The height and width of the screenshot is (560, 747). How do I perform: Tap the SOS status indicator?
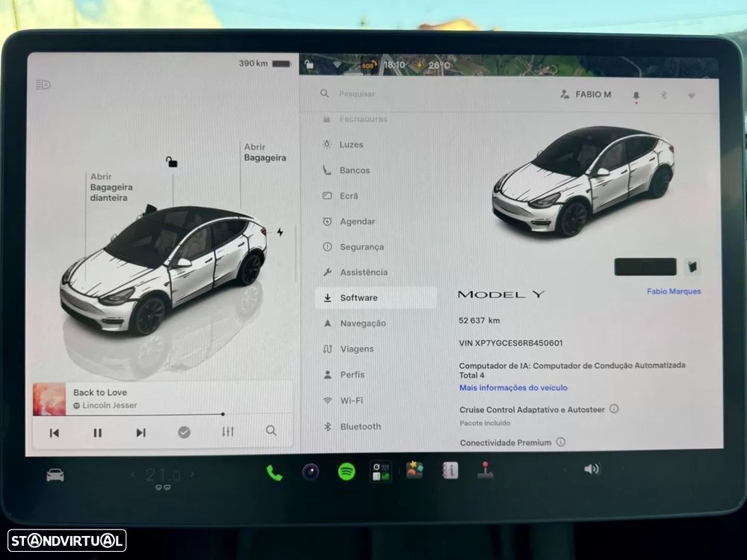(x=369, y=65)
